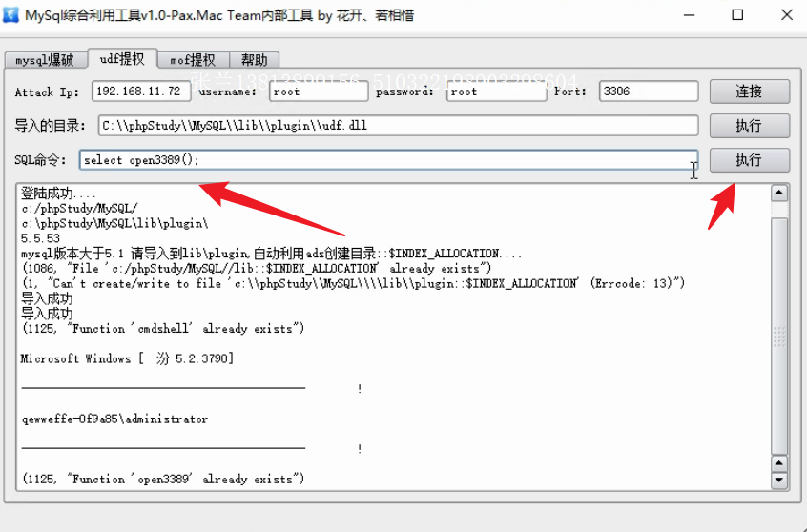
Task: Maximize the MySql tool window
Action: click(737, 15)
